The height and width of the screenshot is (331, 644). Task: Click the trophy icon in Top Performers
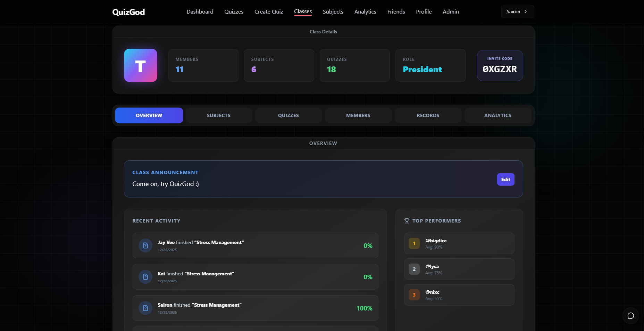click(x=406, y=220)
